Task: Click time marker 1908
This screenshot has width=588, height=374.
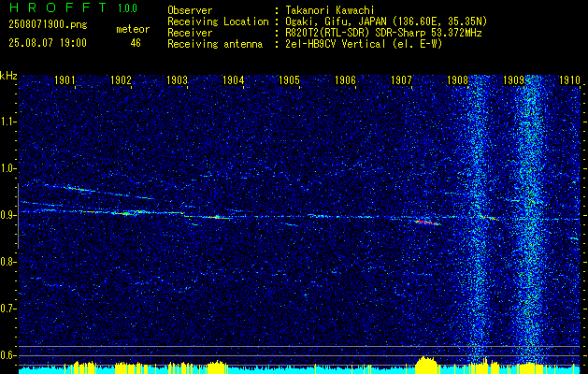Action: (x=457, y=79)
